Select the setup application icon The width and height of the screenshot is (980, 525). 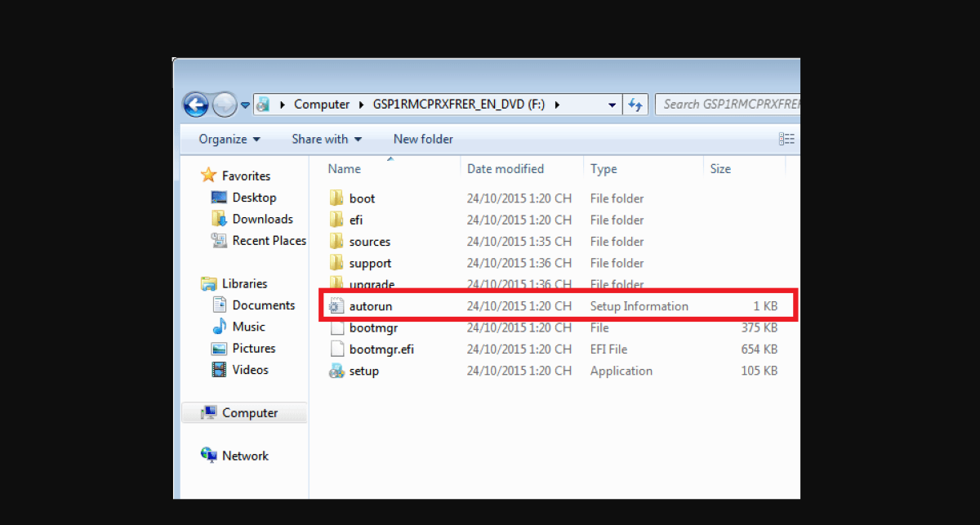pyautogui.click(x=336, y=371)
